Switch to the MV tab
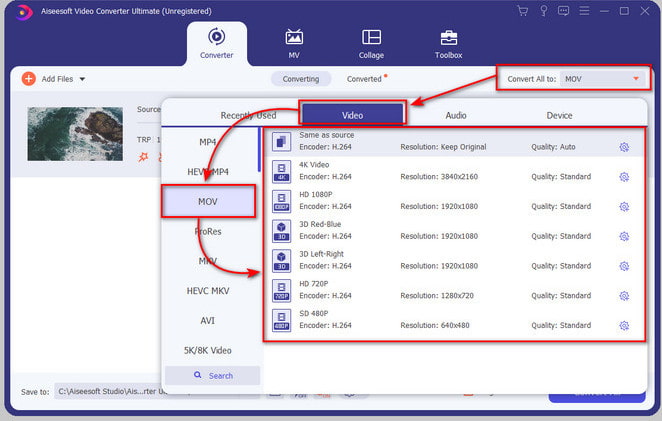662x421 pixels. pyautogui.click(x=294, y=43)
